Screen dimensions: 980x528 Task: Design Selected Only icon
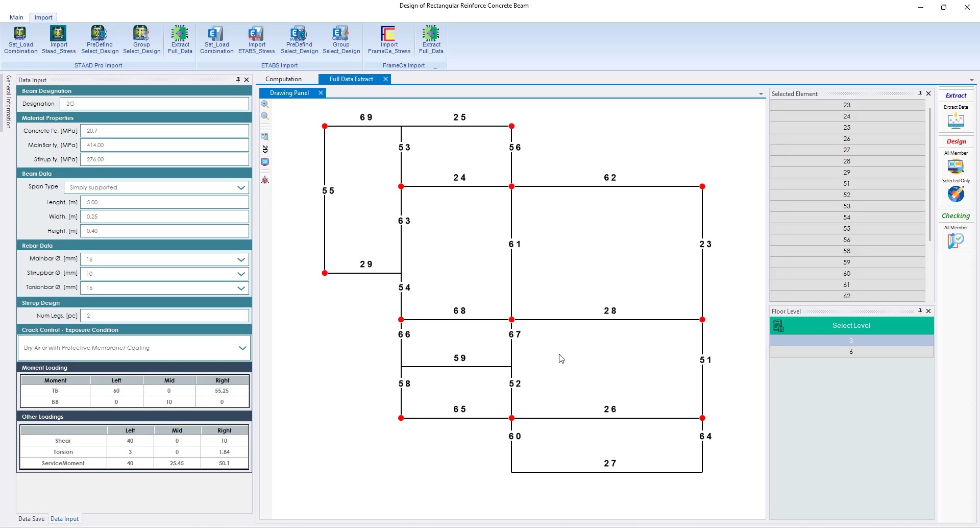coord(955,194)
